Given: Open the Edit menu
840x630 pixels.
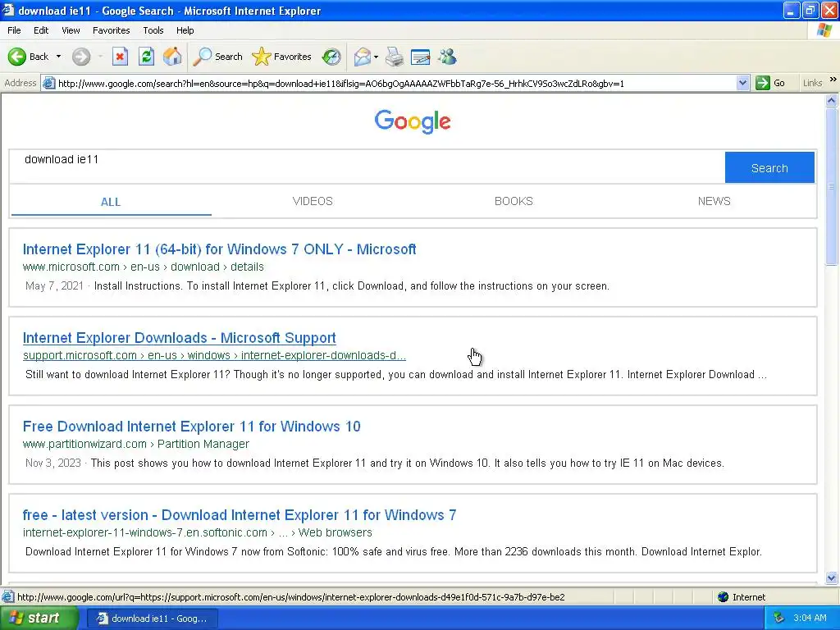Looking at the screenshot, I should (x=41, y=30).
